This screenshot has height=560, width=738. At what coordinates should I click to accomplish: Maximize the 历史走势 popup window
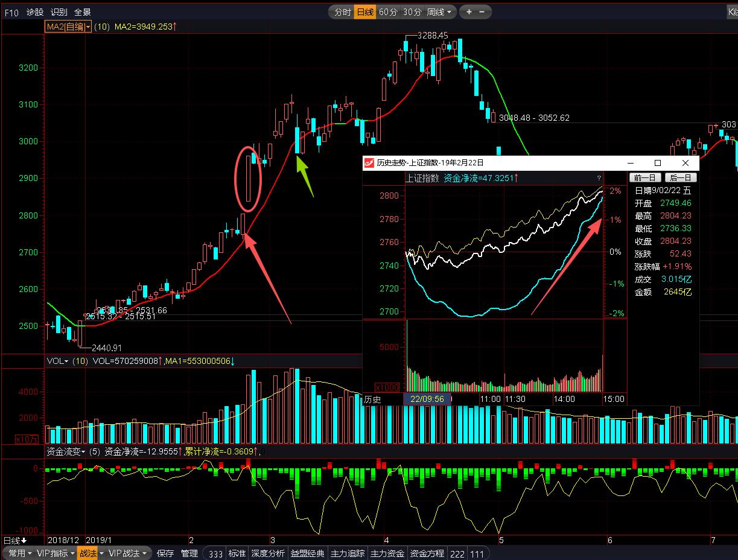tap(658, 163)
